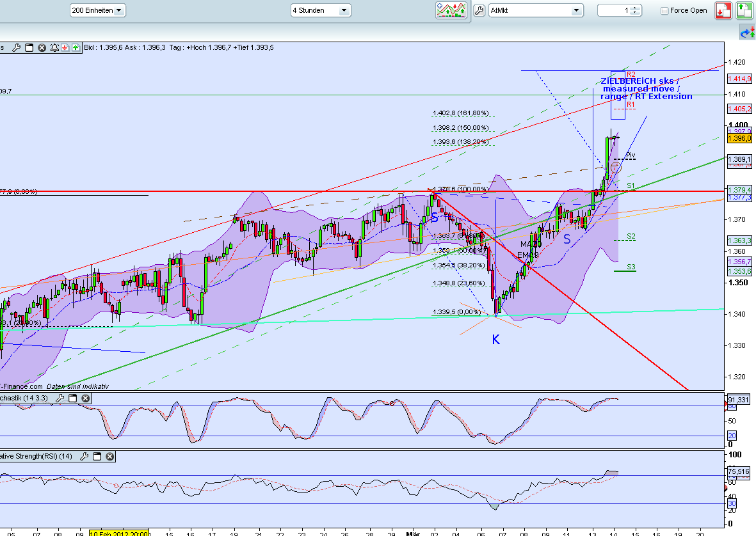The width and height of the screenshot is (756, 536).
Task: Click the green Buy order button
Action: [744, 10]
